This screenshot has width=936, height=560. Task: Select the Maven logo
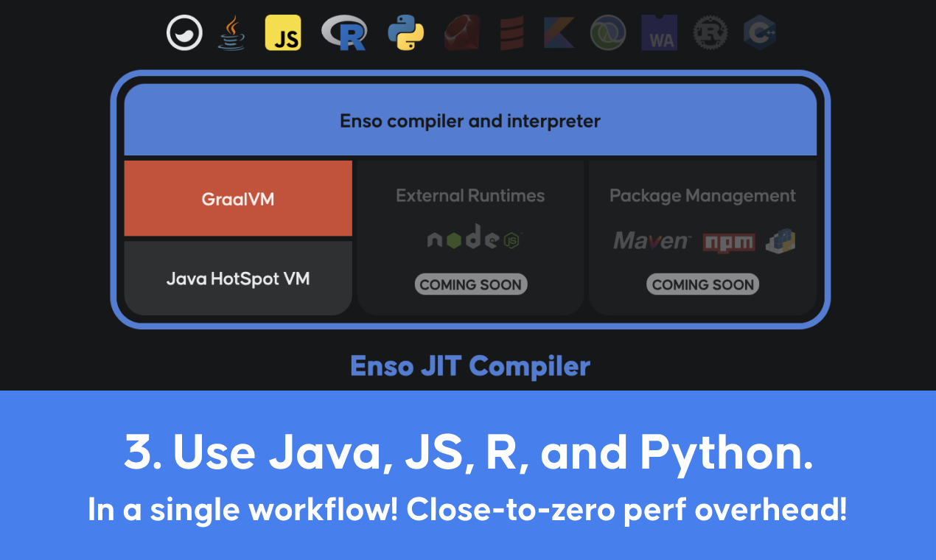652,241
